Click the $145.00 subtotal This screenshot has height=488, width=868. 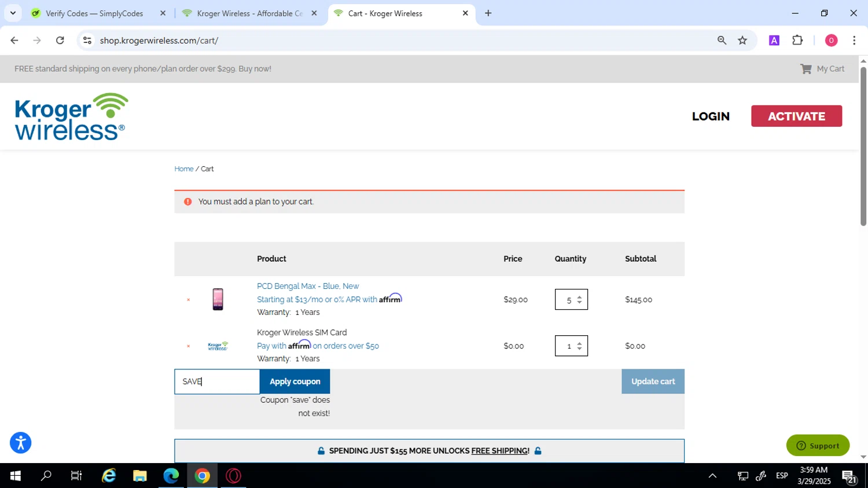tap(638, 300)
